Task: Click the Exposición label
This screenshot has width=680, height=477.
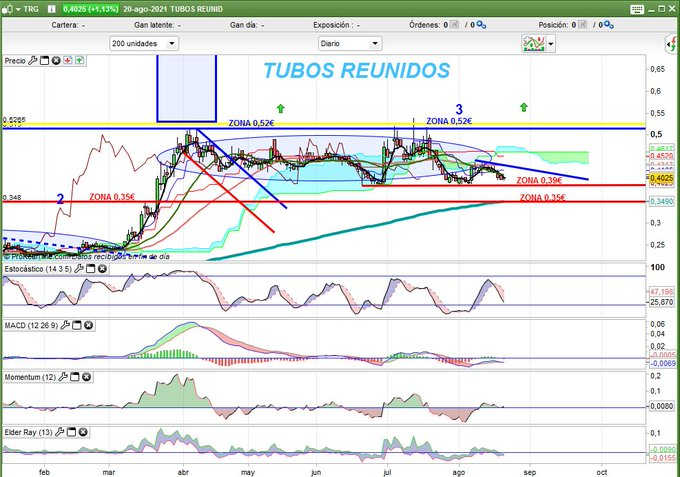Action: (x=336, y=25)
